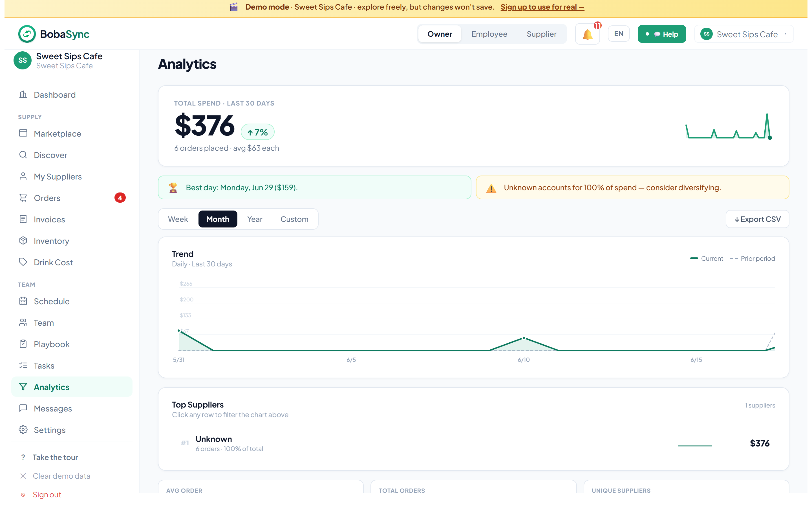812x508 pixels.
Task: Click Clear demo data
Action: coord(61,476)
